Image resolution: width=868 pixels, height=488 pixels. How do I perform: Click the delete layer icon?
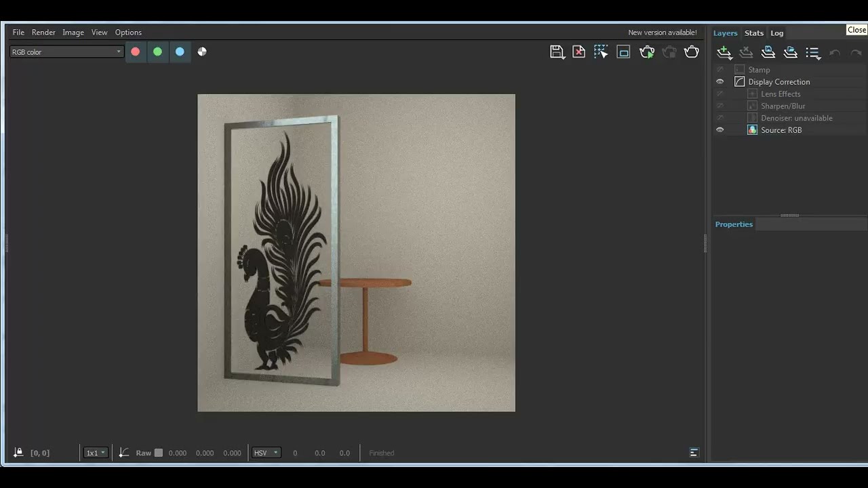(x=746, y=52)
